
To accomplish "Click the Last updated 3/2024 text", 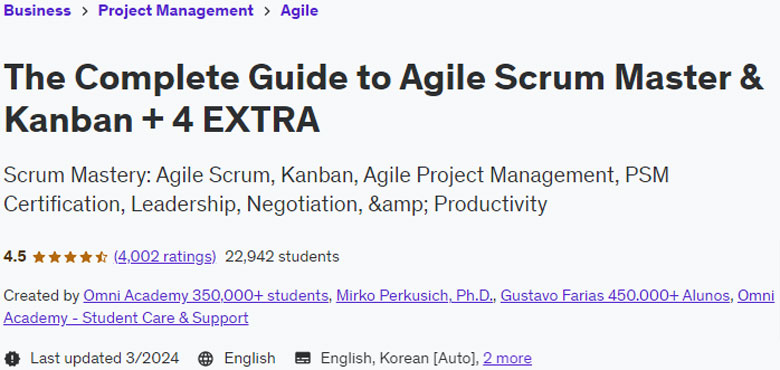I will (104, 358).
